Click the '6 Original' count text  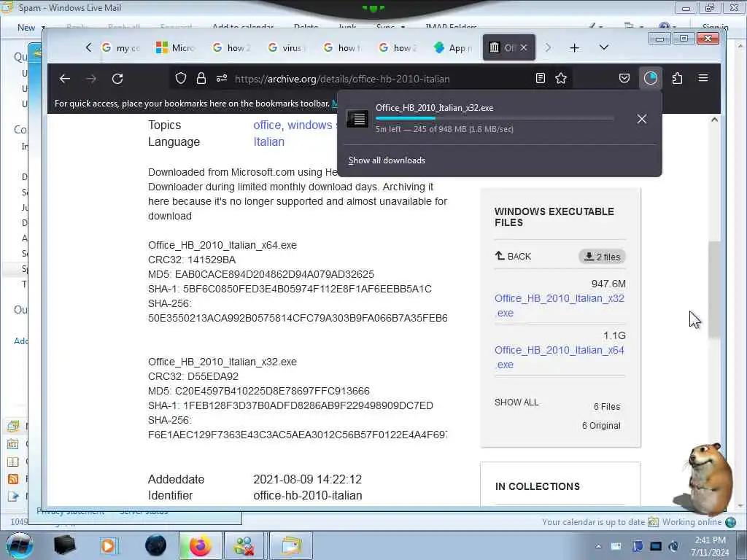[x=601, y=426]
